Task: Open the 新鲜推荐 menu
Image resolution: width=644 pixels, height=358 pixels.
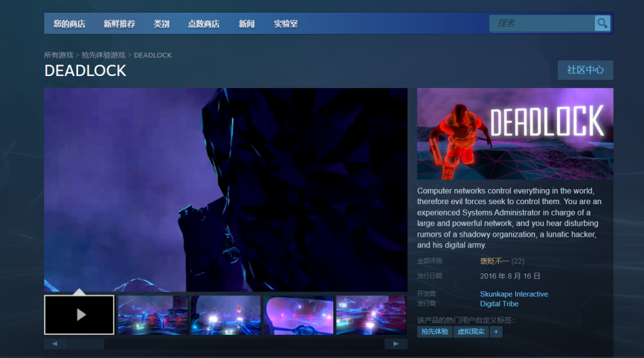Action: 119,24
